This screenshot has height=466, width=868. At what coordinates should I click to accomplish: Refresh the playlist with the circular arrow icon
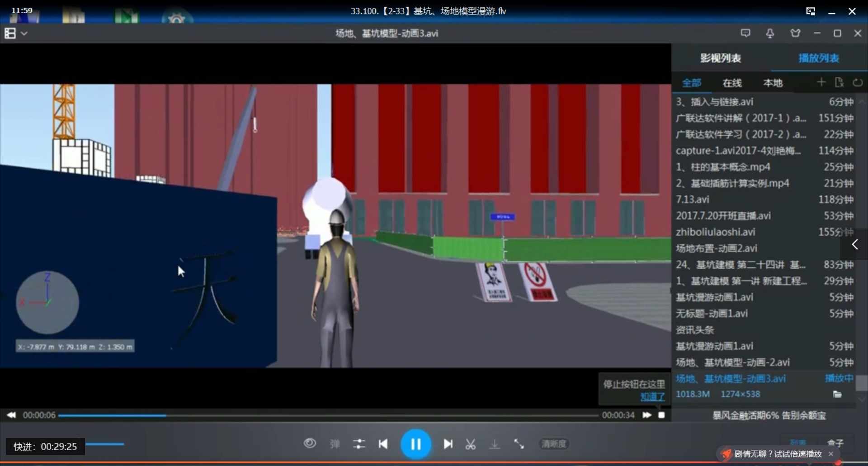[857, 82]
